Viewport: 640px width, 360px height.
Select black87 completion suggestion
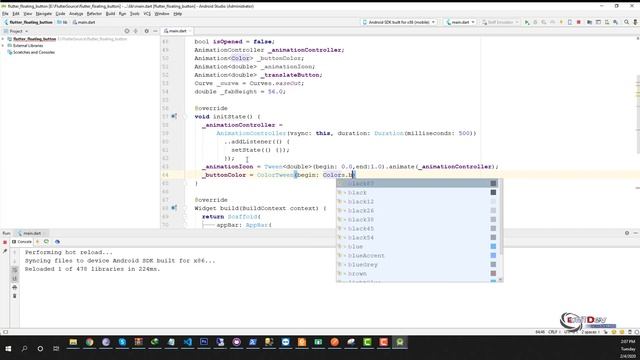tap(416, 184)
